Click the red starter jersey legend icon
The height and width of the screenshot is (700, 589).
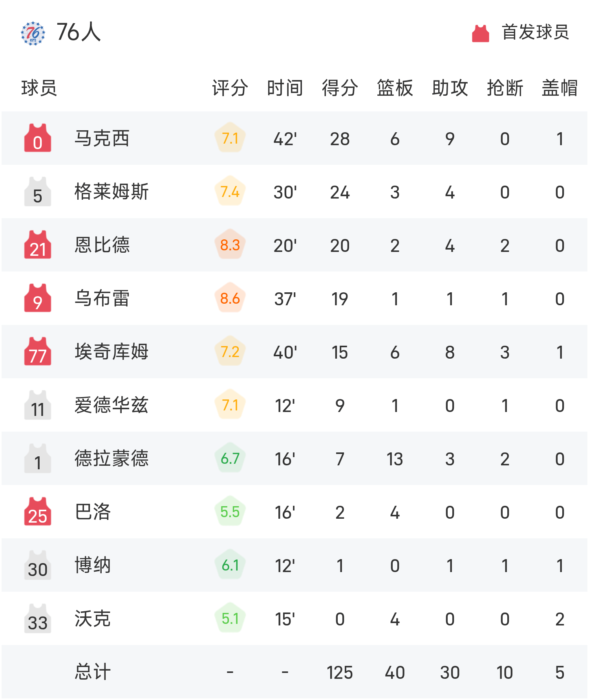point(480,33)
